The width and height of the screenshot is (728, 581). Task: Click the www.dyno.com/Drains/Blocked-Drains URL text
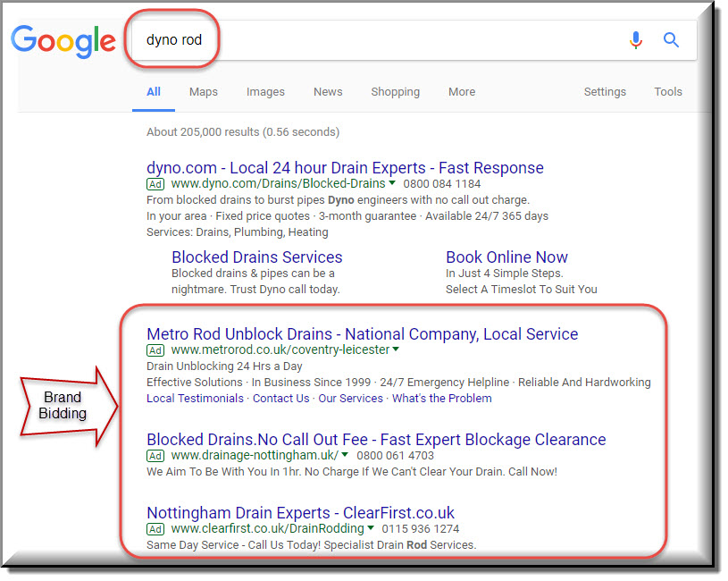coord(278,183)
